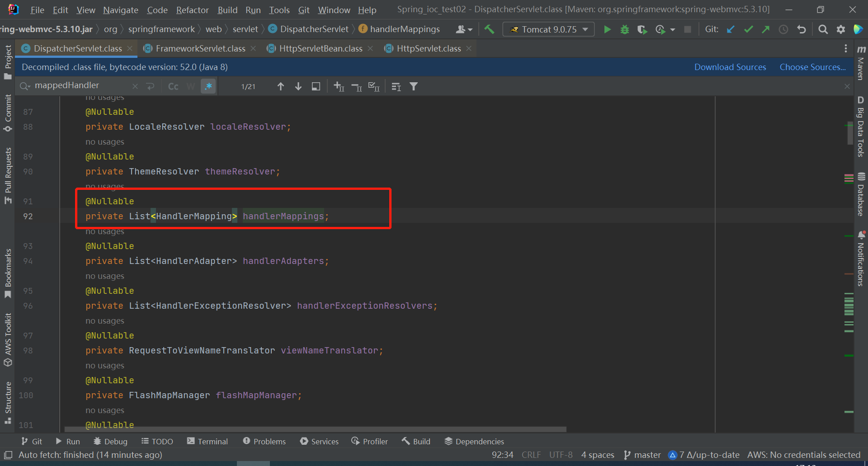Viewport: 868px width, 466px height.
Task: Switch to FrameworkServlet.class tab
Action: click(x=200, y=48)
